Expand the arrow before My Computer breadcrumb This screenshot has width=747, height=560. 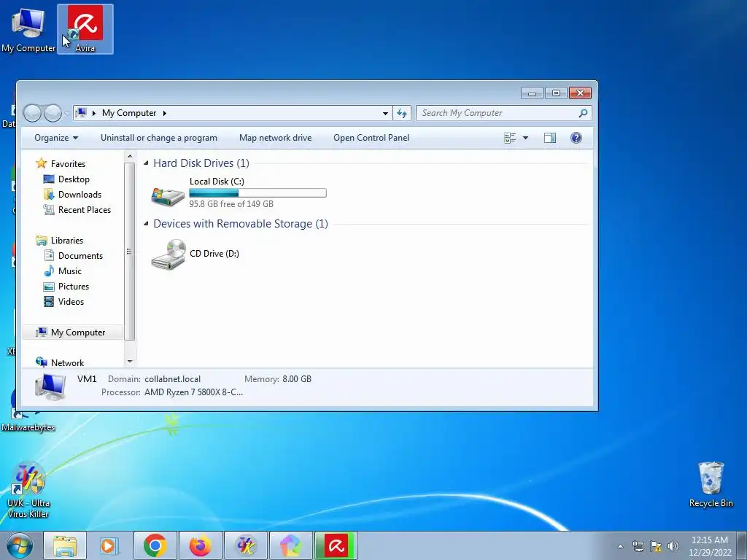click(x=94, y=113)
